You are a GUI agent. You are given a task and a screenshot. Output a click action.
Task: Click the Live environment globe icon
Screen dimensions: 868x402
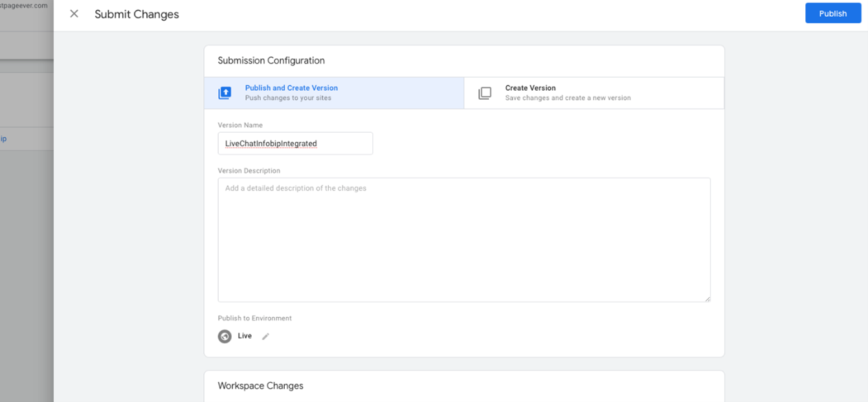click(225, 337)
